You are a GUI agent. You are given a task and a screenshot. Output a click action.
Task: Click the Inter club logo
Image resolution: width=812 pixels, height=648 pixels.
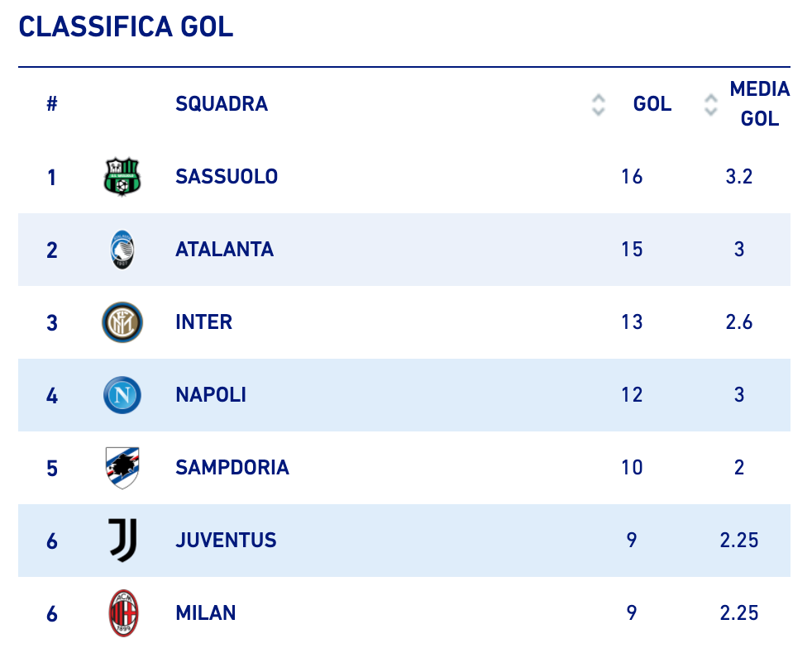122,322
